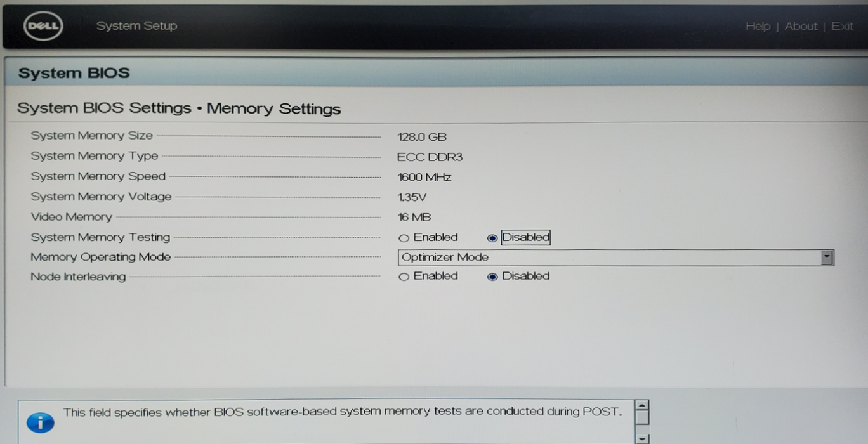Enable Node Interleaving
This screenshot has width=868, height=444.
click(x=404, y=277)
